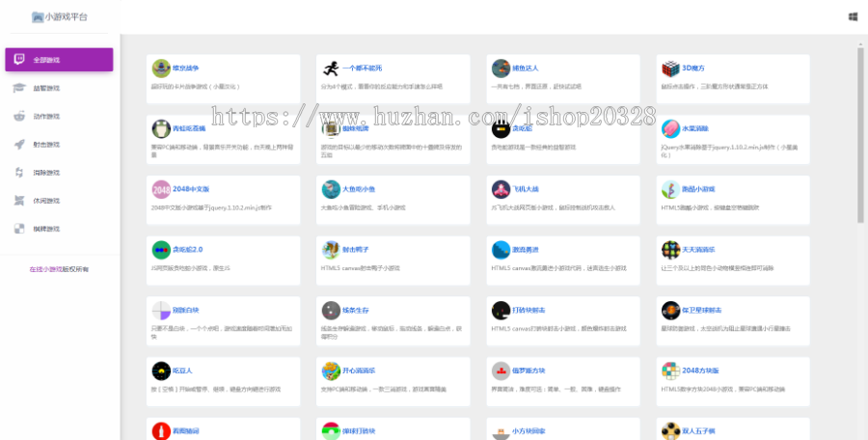Click the colorful grid icon of 2048方块版

tap(670, 371)
